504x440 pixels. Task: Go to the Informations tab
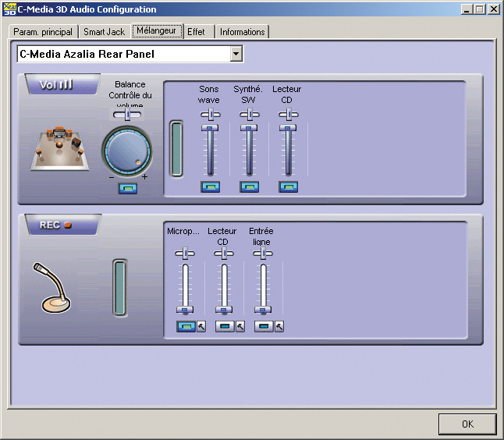(x=243, y=32)
